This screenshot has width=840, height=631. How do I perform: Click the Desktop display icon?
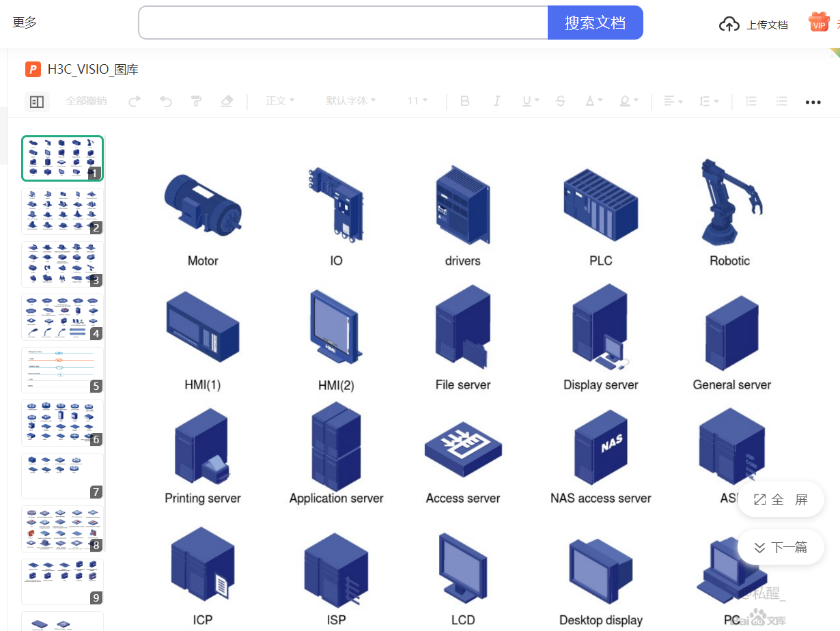tap(601, 572)
